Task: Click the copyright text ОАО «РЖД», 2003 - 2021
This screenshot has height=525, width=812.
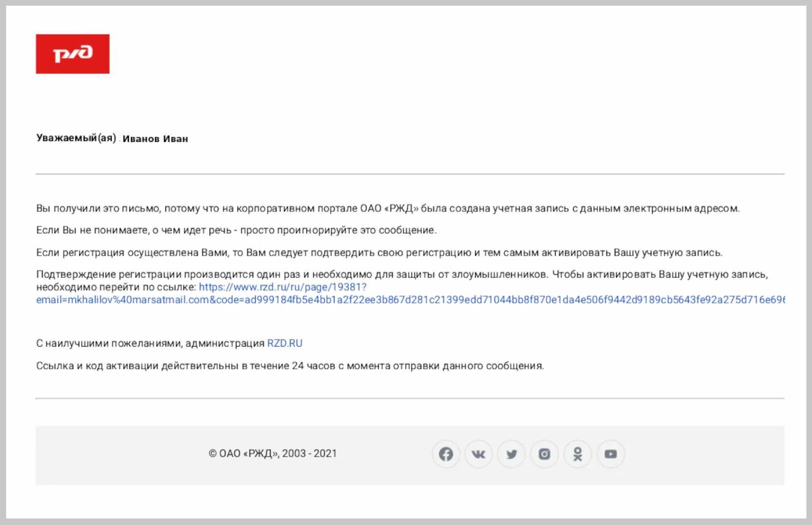Action: pyautogui.click(x=273, y=454)
